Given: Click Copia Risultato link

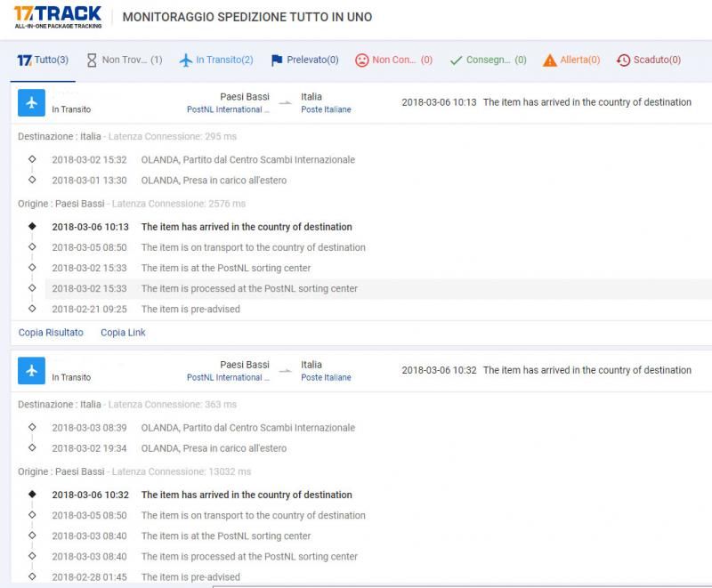Looking at the screenshot, I should tap(51, 333).
